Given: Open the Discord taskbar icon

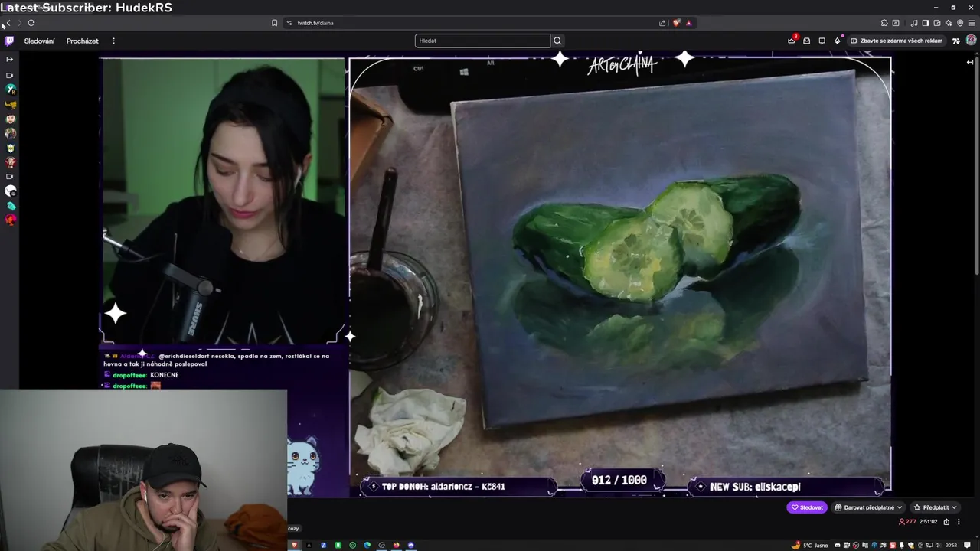Looking at the screenshot, I should pyautogui.click(x=411, y=545).
